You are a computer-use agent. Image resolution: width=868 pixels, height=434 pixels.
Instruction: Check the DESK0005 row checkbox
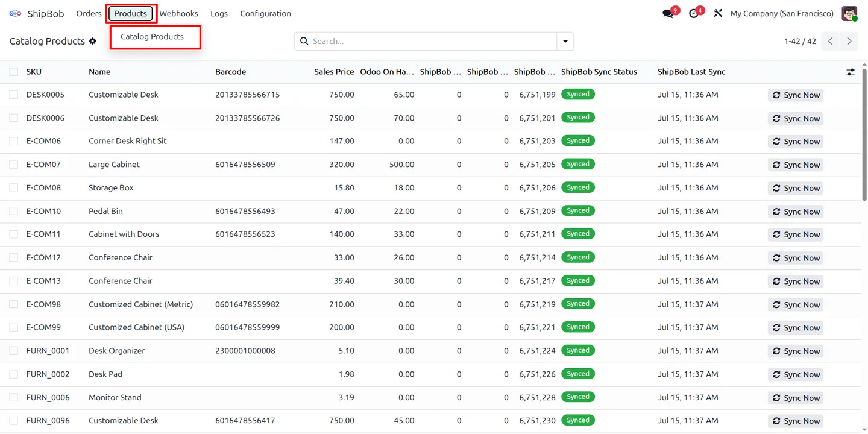(13, 95)
